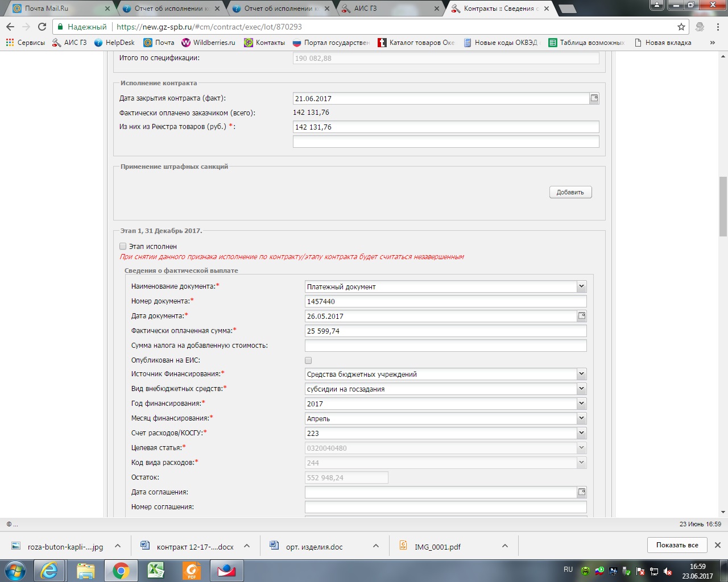Open the Сервисы apps bookmark

click(x=25, y=43)
